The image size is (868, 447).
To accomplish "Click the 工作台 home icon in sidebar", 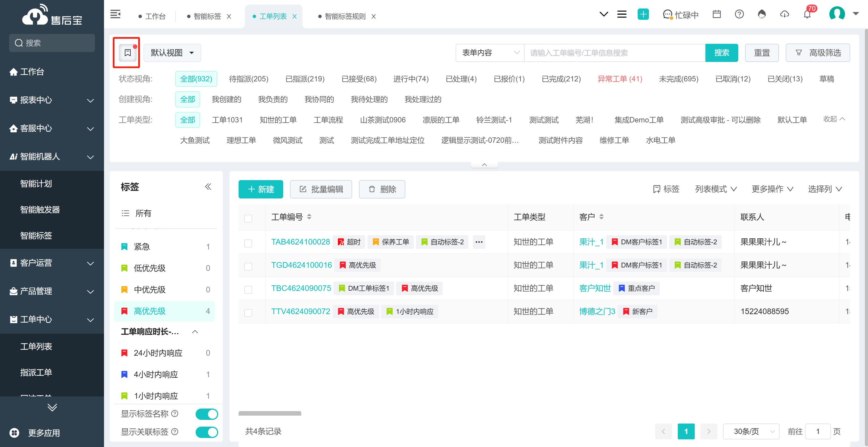I will [x=14, y=72].
